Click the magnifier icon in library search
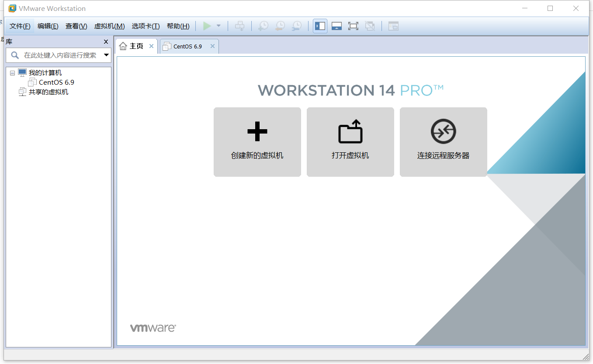Screen dimensions: 593x364 15,55
